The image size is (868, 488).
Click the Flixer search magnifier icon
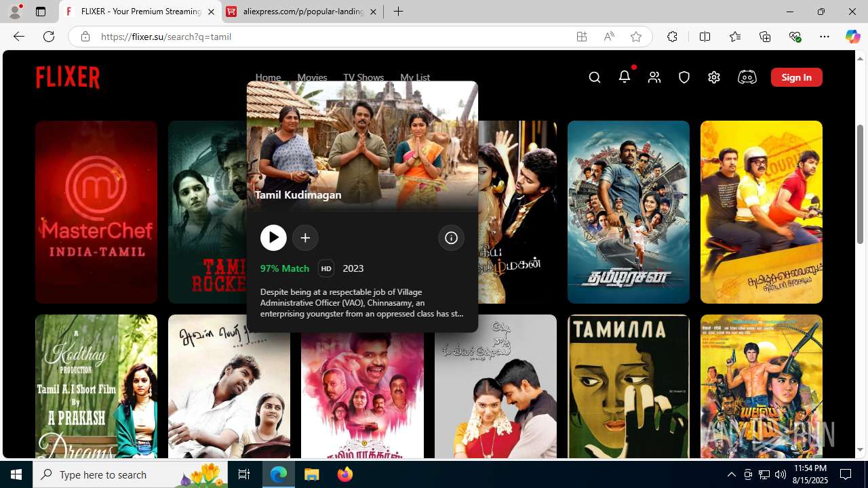coord(595,77)
